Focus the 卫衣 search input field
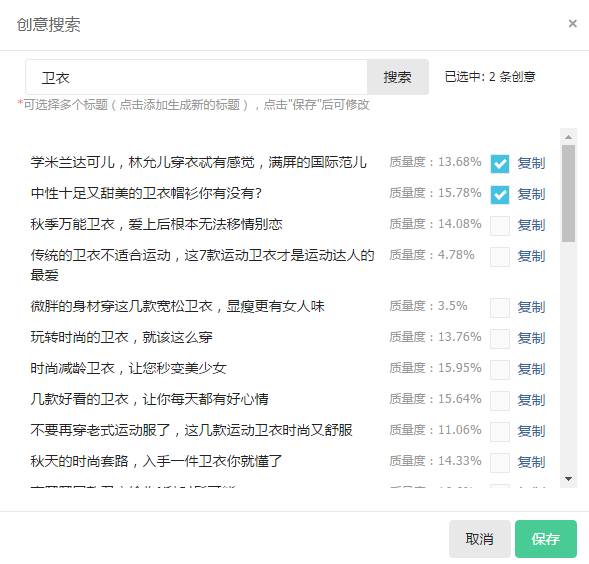Screen dimensions: 589x564 196,77
